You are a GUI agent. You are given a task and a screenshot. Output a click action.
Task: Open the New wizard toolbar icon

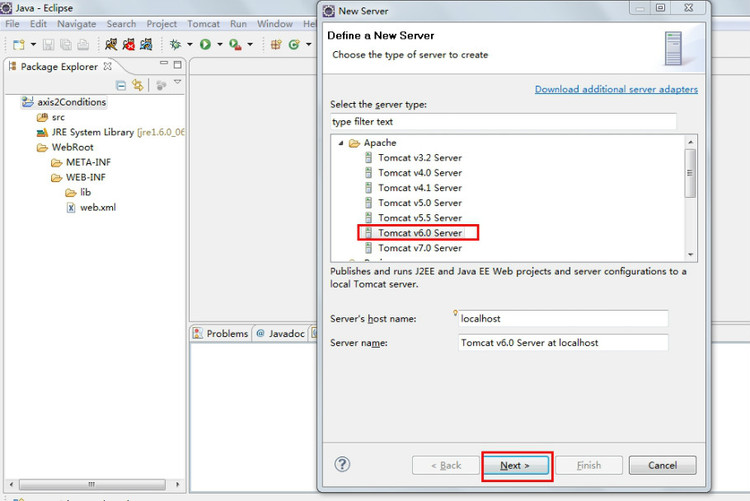coord(19,45)
